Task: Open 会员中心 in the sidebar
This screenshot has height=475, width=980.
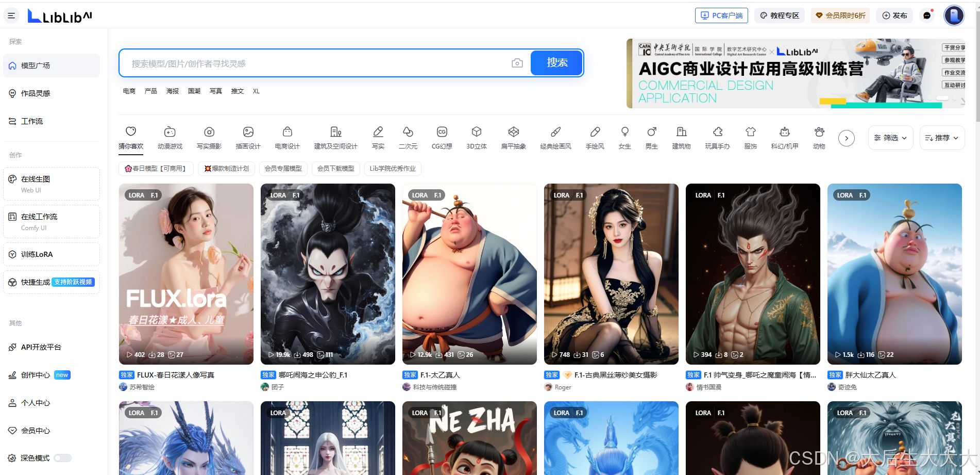Action: 52,431
